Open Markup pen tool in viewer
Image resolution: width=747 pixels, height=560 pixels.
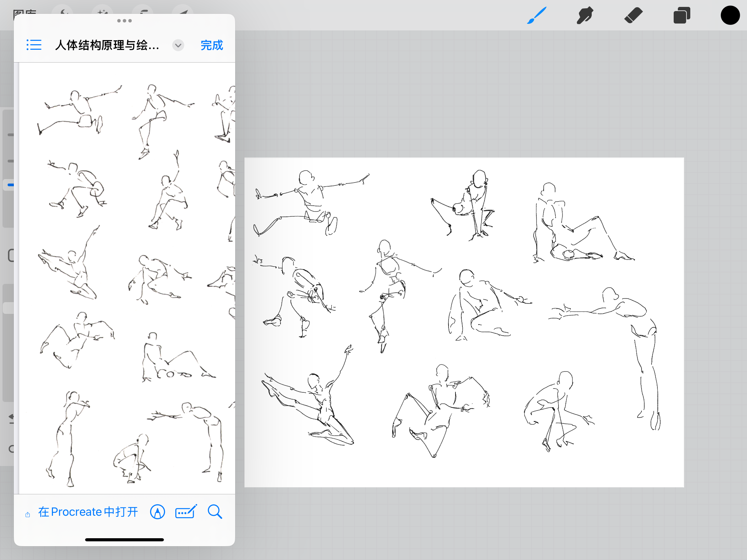tap(158, 512)
